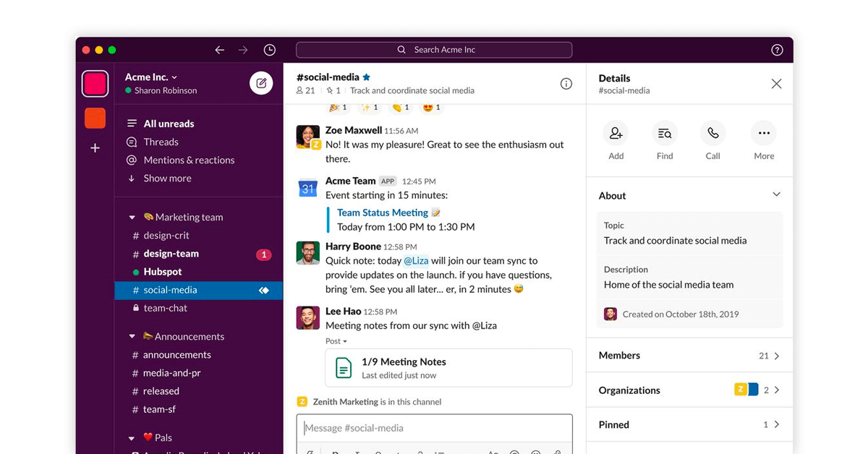
Task: Click the Zoe Maxwell sender name
Action: [x=354, y=130]
